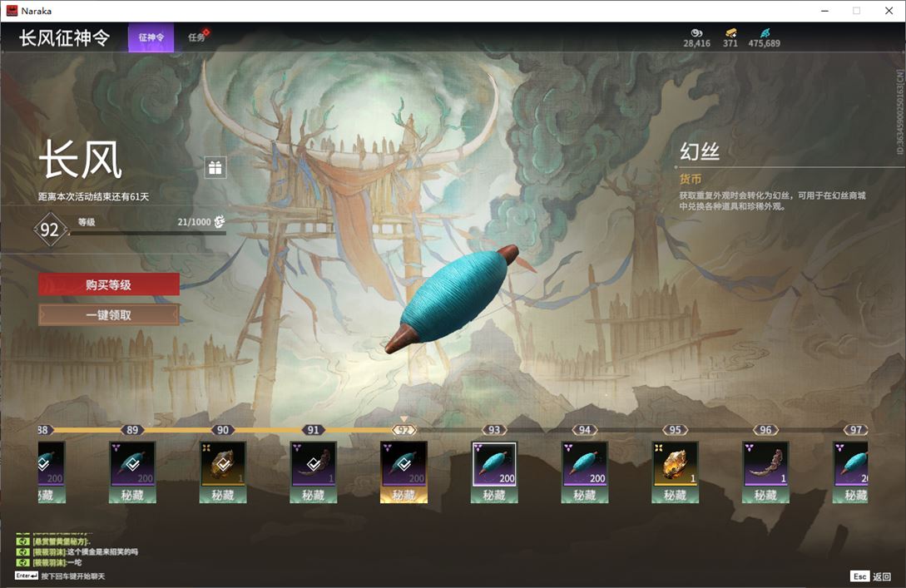Click the 长风征神令 page title
Screen dimensions: 906x588
[64, 37]
